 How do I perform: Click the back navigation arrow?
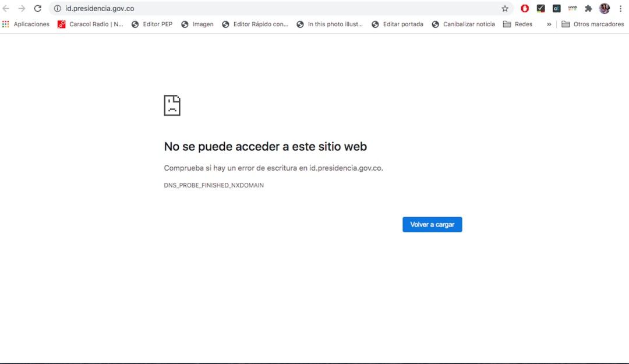[x=8, y=9]
